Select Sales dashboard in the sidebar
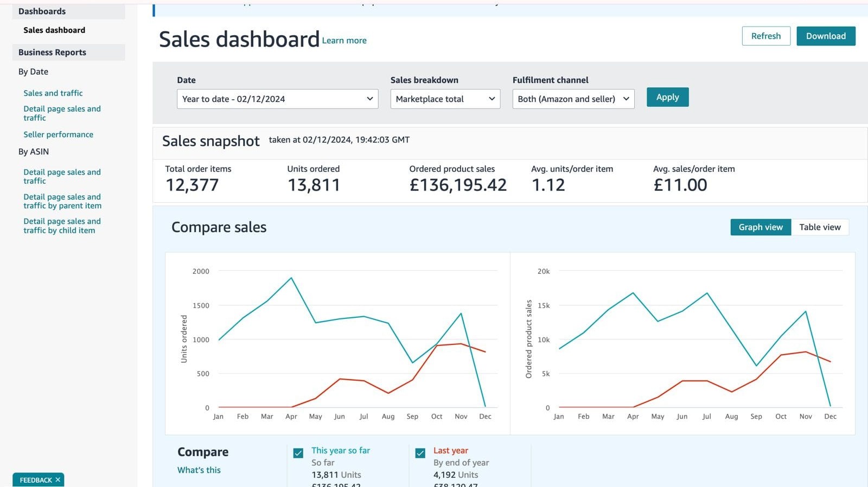Viewport: 868px width, 487px height. point(54,30)
